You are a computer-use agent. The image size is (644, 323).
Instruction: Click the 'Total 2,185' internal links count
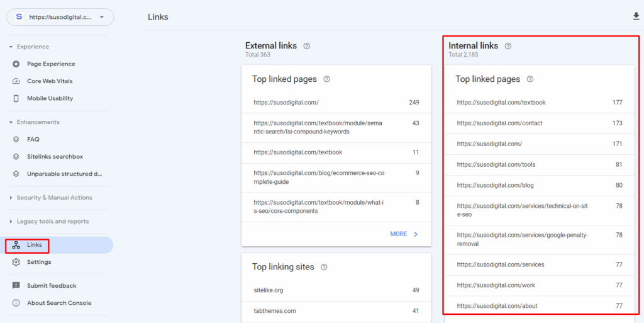(x=464, y=55)
